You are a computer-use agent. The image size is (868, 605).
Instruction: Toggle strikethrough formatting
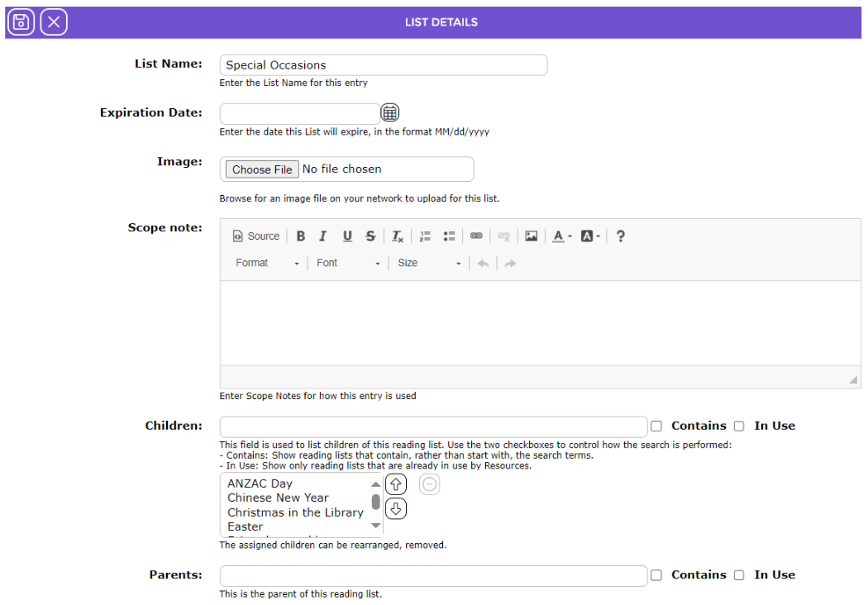(x=370, y=236)
